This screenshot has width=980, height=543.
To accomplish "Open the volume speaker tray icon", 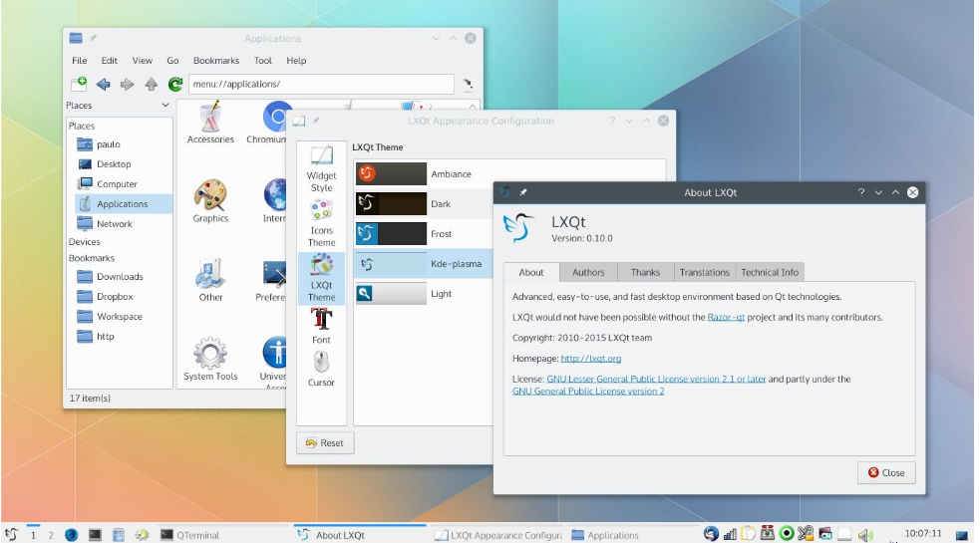I will coord(865,535).
